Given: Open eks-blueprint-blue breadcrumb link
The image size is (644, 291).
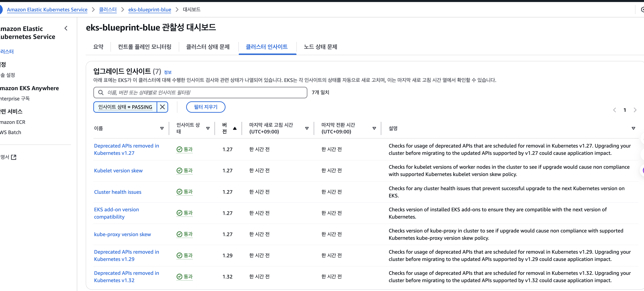Looking at the screenshot, I should (x=150, y=10).
